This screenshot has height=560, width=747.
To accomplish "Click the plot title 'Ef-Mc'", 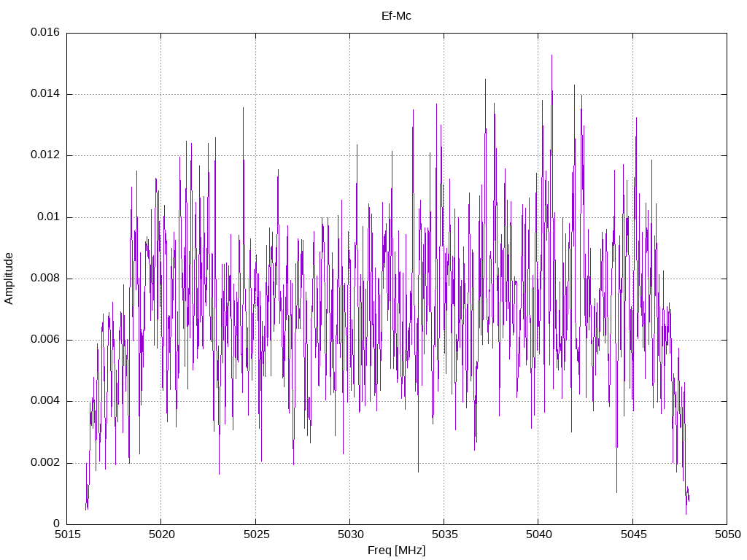I will tap(396, 16).
